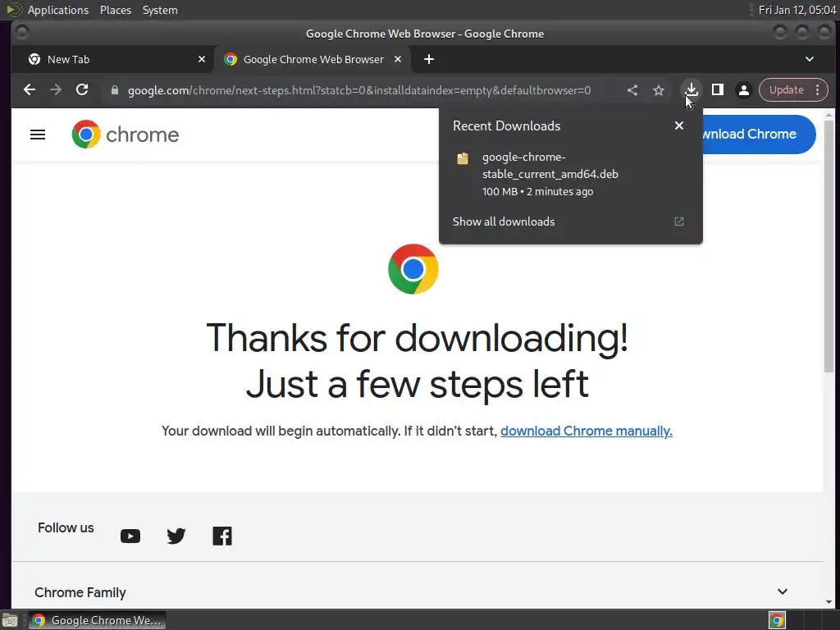The height and width of the screenshot is (630, 840).
Task: Click the google-chrome-stable_current_amd64.deb filename
Action: (x=550, y=166)
